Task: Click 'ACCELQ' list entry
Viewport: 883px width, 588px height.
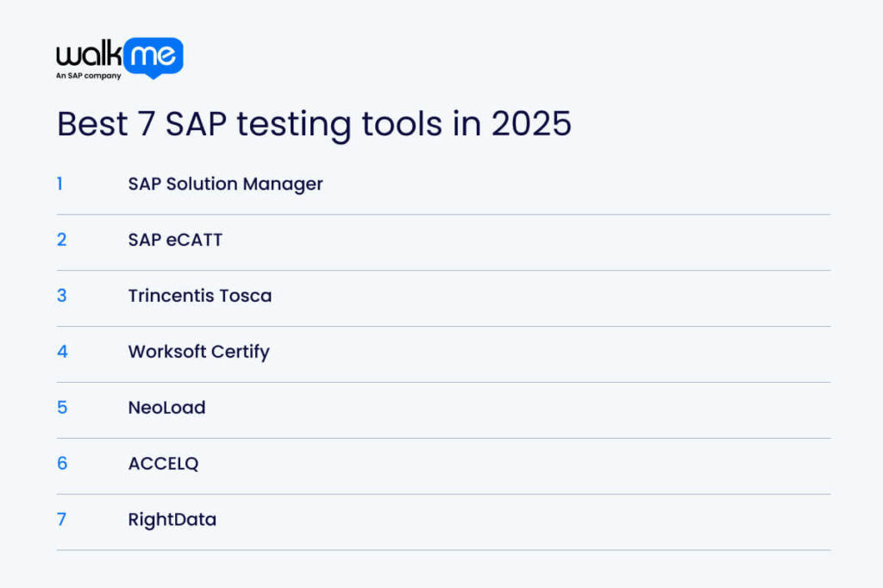Action: tap(163, 464)
